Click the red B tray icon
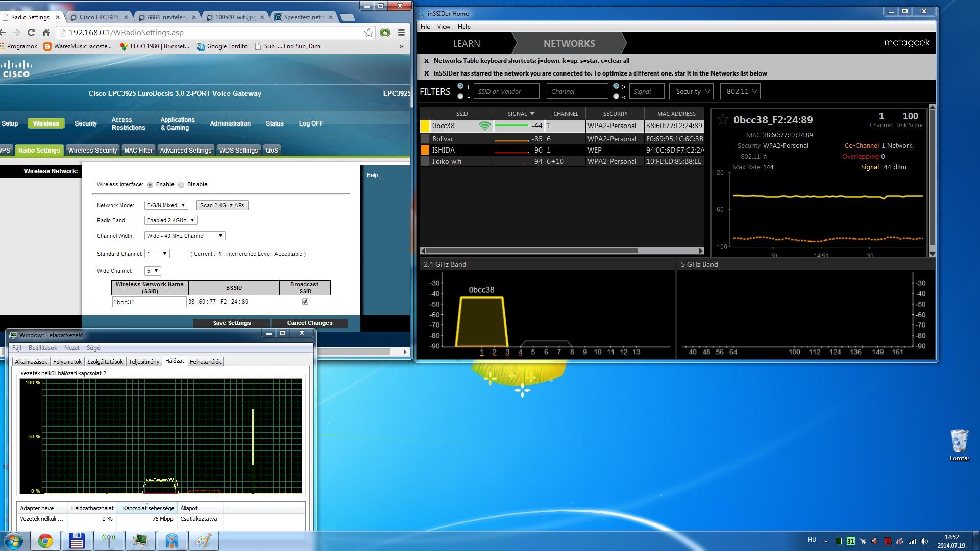The height and width of the screenshot is (551, 980). tap(888, 541)
